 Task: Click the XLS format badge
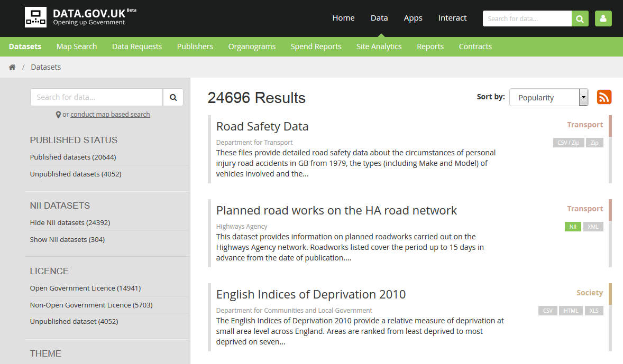pos(594,311)
